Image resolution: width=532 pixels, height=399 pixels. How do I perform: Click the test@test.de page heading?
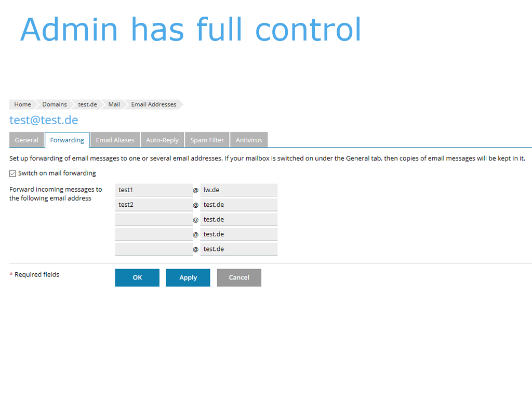click(44, 120)
